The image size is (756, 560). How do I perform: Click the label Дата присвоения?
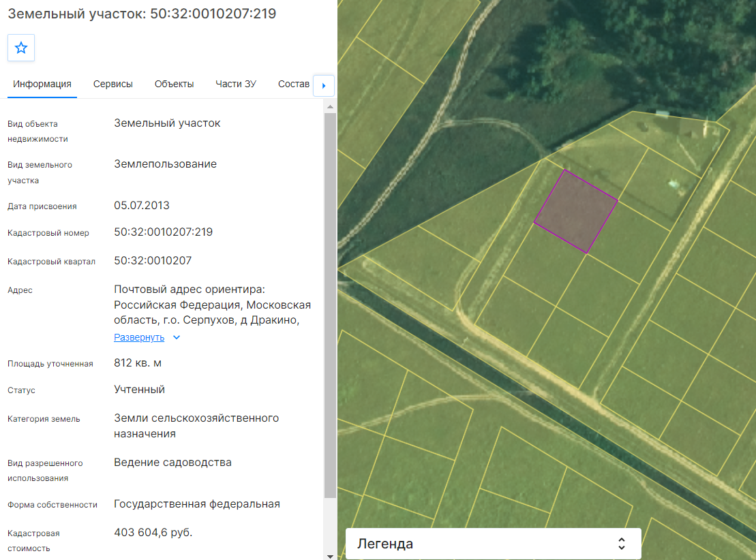42,206
